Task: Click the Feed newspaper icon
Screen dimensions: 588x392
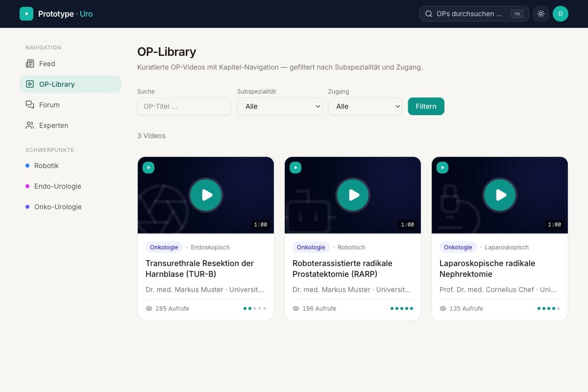Action: pyautogui.click(x=30, y=64)
